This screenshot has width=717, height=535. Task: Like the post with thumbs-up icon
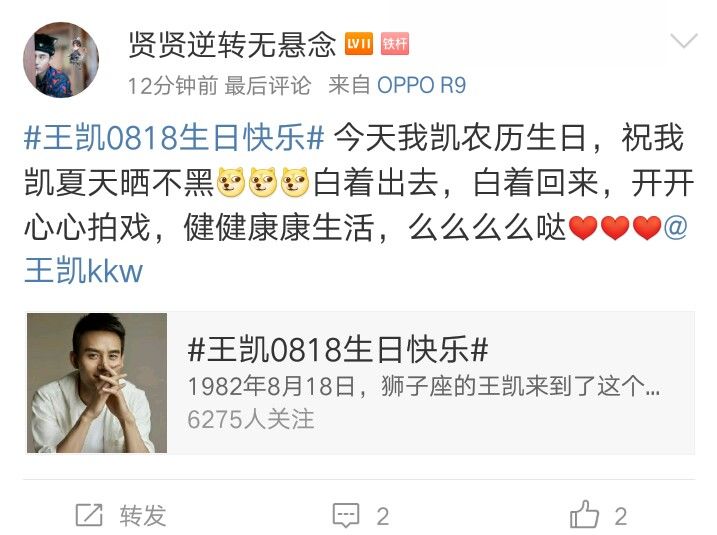coord(584,514)
